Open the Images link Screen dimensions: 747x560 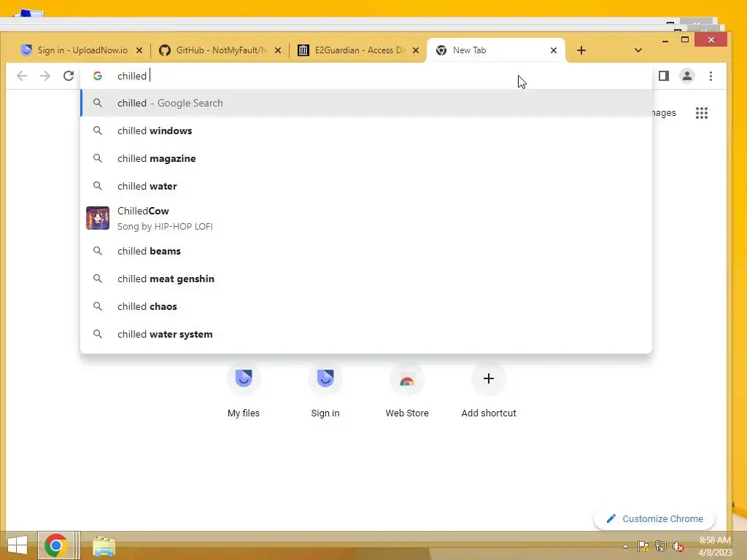(664, 113)
